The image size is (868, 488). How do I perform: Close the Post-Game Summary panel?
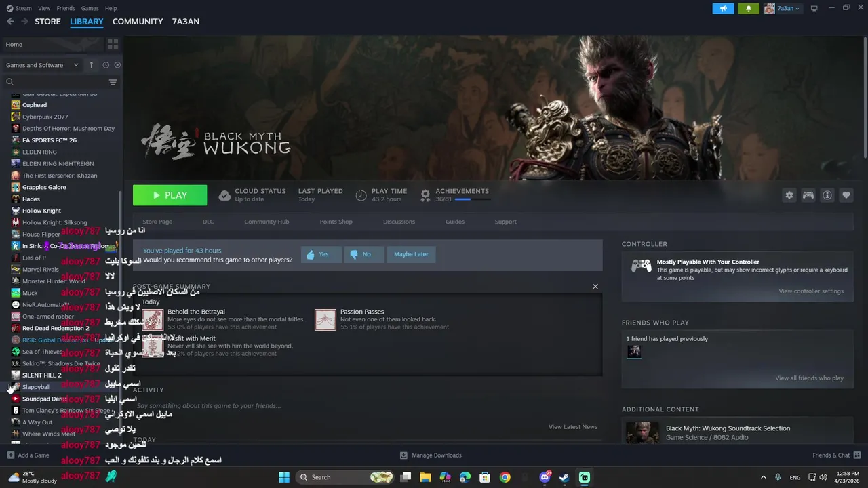click(x=595, y=287)
